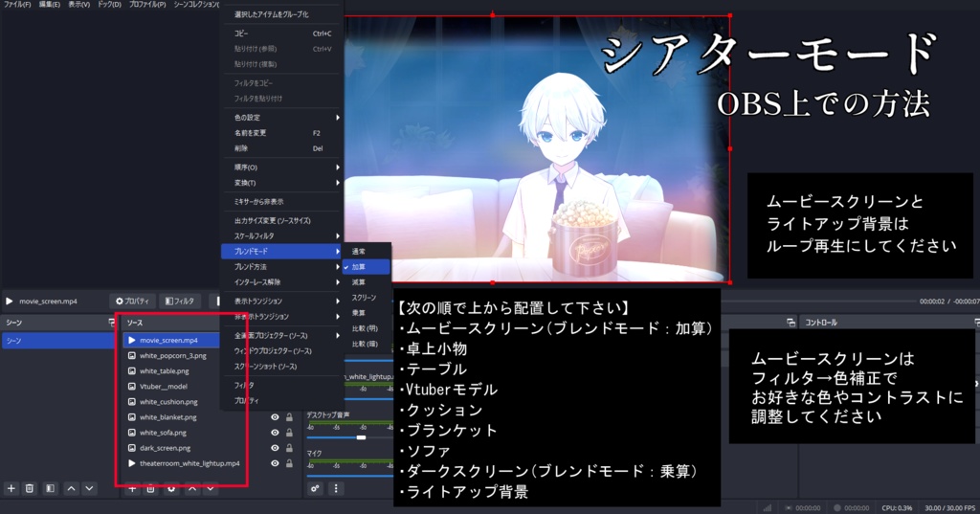Expand 順序(O) submenu
Image resolution: width=980 pixels, height=514 pixels.
pyautogui.click(x=282, y=168)
